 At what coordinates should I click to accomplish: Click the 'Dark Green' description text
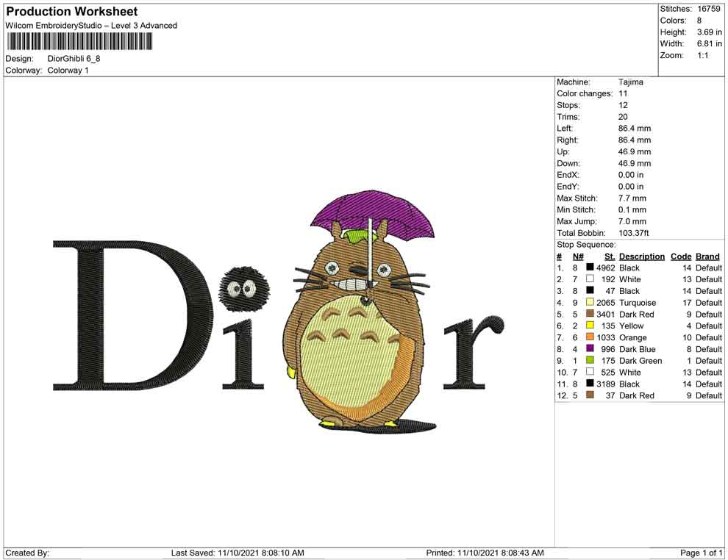pos(640,361)
